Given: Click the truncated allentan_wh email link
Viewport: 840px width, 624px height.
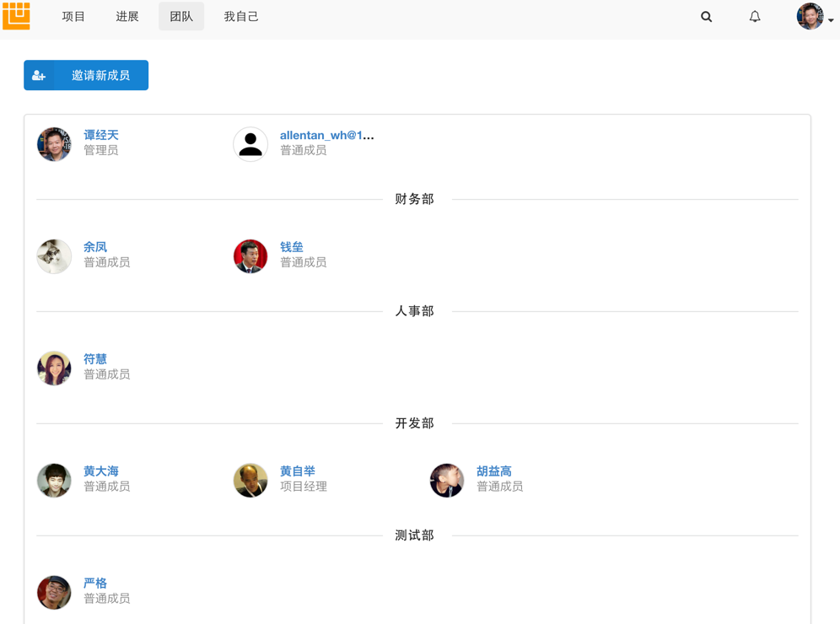Looking at the screenshot, I should pyautogui.click(x=327, y=135).
